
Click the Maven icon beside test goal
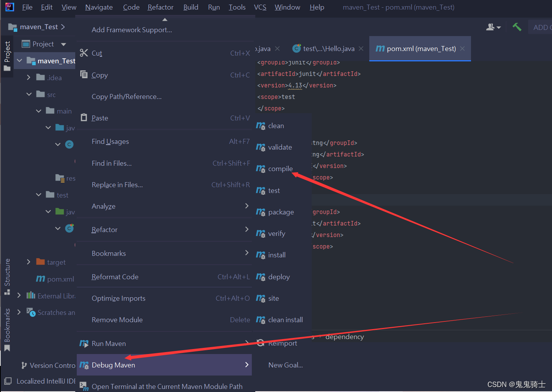[x=261, y=191]
